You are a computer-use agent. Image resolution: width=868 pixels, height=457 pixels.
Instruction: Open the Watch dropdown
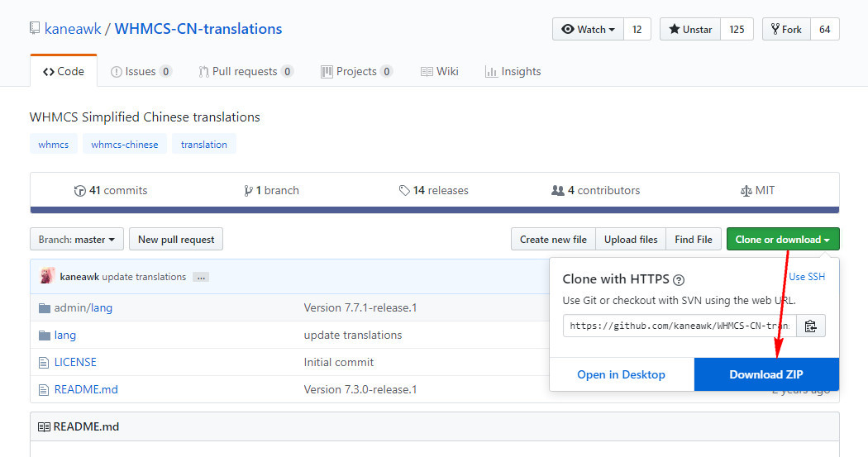pyautogui.click(x=588, y=29)
